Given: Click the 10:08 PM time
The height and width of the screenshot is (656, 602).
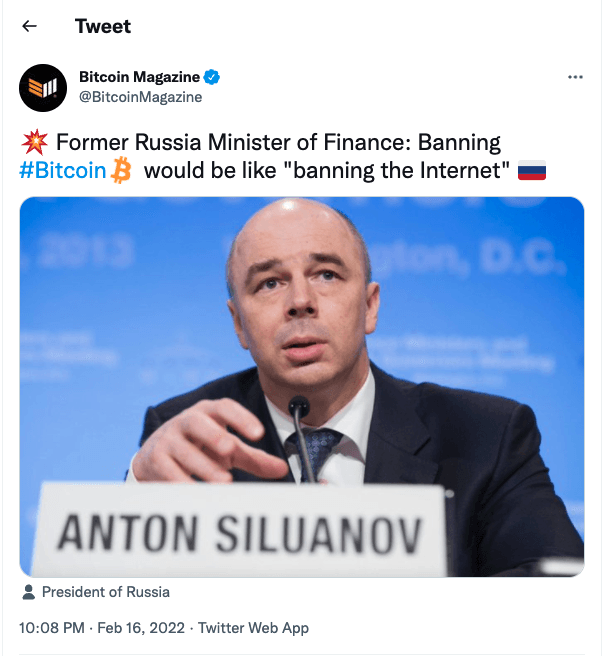Looking at the screenshot, I should click(x=52, y=628).
